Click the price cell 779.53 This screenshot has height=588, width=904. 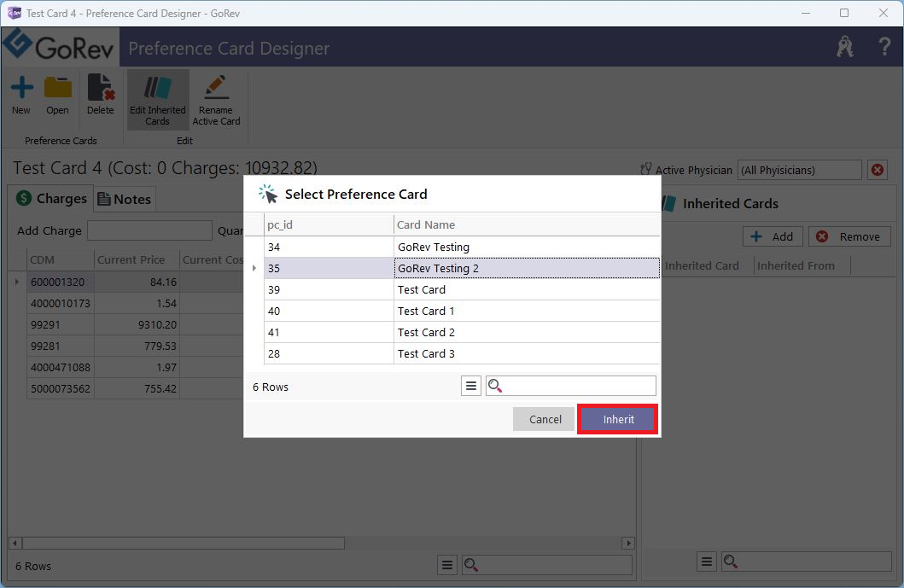pyautogui.click(x=137, y=346)
